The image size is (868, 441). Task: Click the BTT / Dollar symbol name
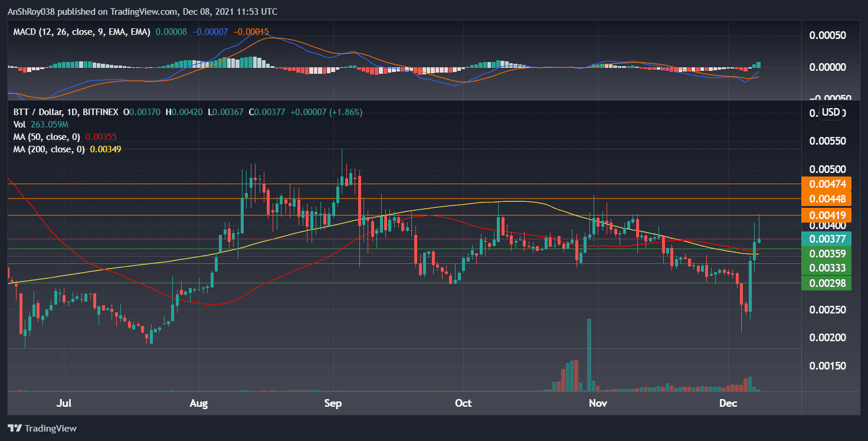[37, 112]
